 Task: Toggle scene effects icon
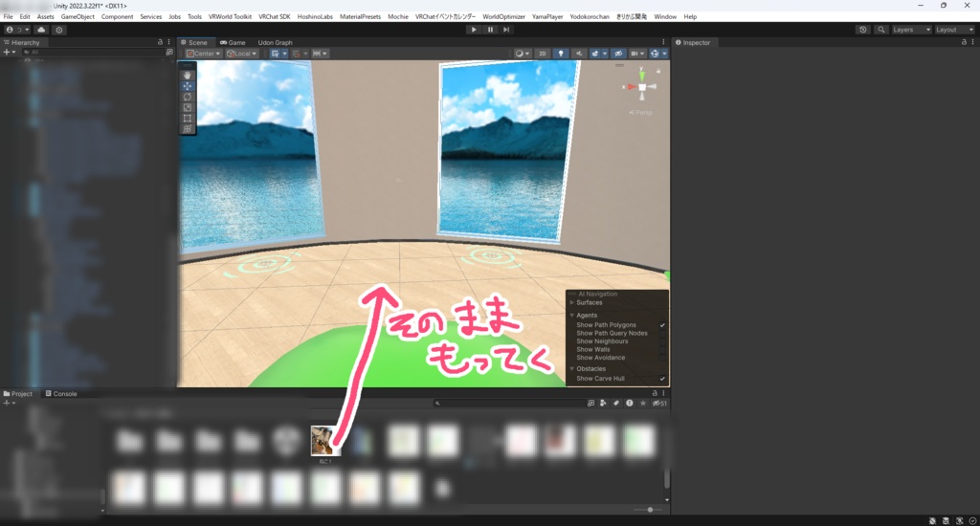click(x=595, y=54)
